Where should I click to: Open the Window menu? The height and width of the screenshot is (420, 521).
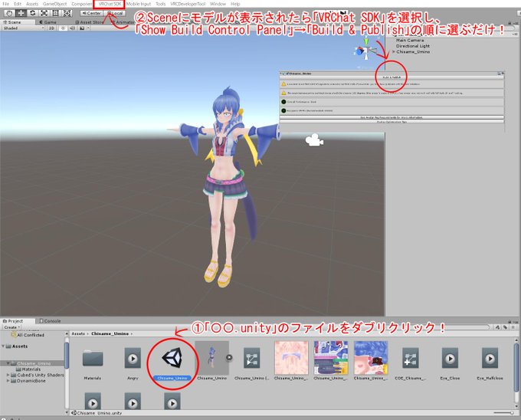(x=218, y=4)
